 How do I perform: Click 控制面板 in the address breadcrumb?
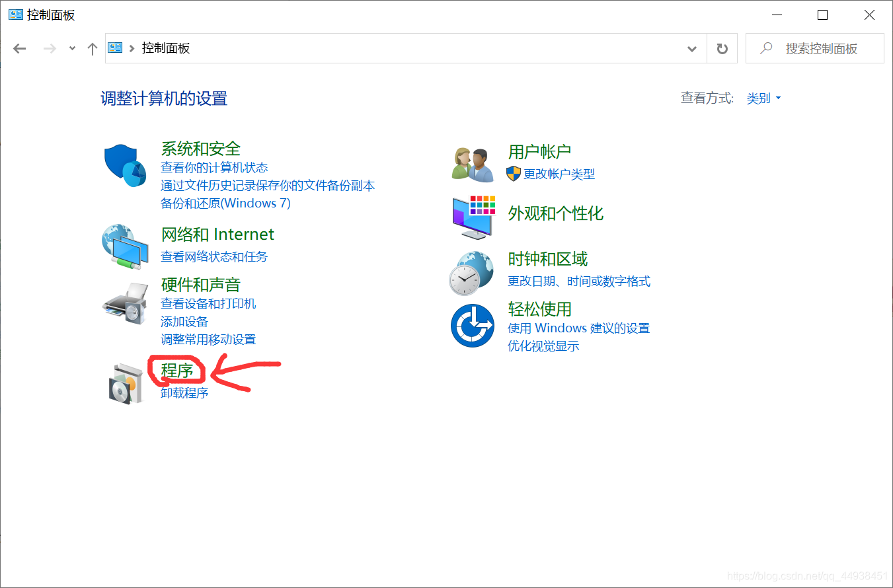coord(166,48)
